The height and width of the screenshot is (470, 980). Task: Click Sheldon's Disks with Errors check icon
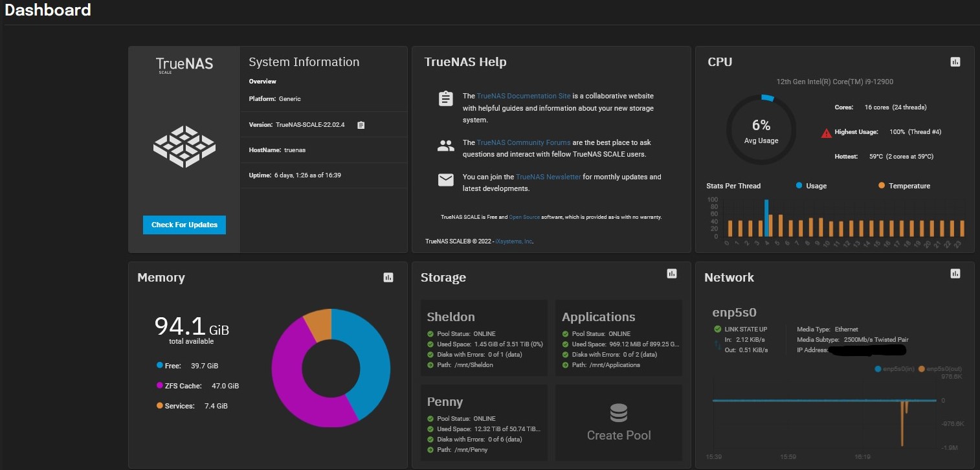click(430, 355)
